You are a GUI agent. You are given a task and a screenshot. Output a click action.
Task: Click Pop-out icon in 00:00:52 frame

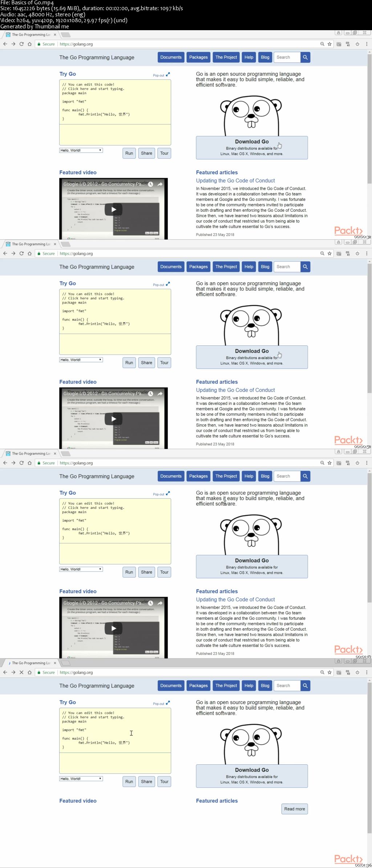point(168,284)
